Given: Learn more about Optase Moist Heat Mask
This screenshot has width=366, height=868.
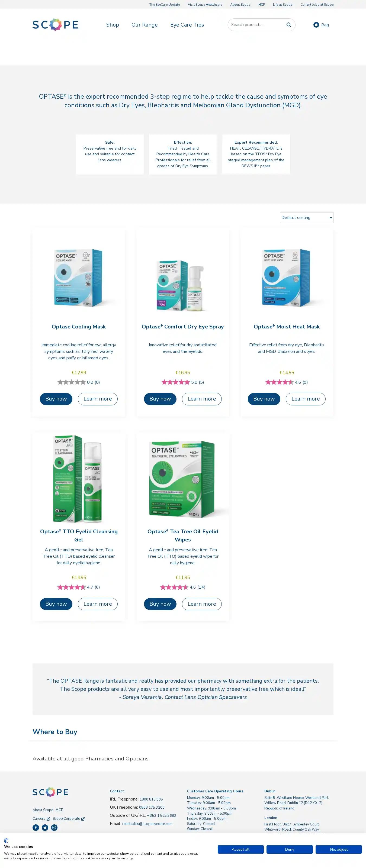Looking at the screenshot, I should pyautogui.click(x=305, y=399).
